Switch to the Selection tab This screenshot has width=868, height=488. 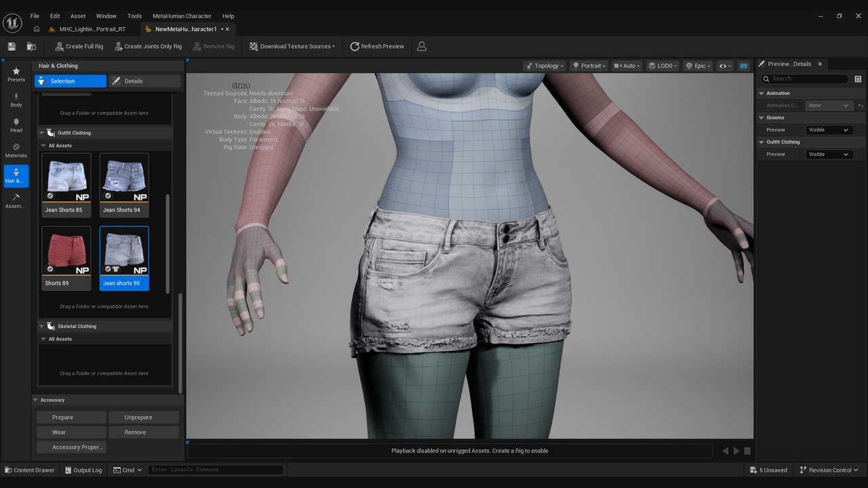coord(71,81)
